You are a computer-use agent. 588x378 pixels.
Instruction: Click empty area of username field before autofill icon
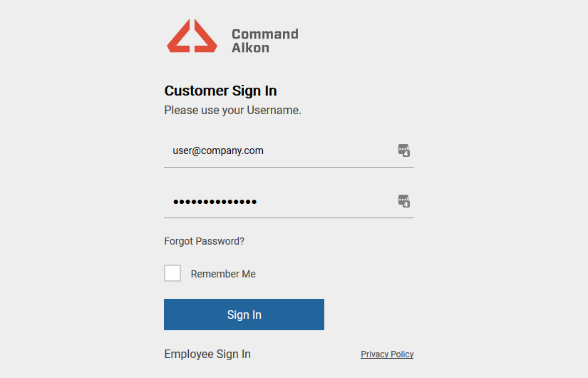coord(330,151)
